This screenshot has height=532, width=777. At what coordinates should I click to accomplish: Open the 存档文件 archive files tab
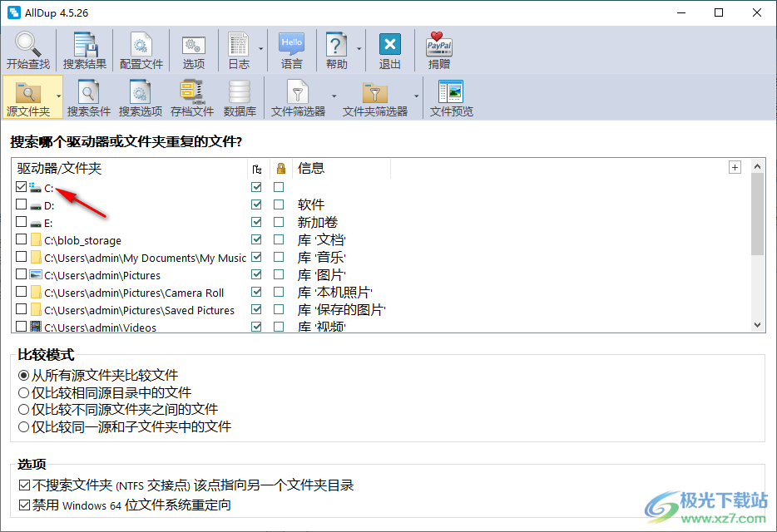click(x=192, y=97)
